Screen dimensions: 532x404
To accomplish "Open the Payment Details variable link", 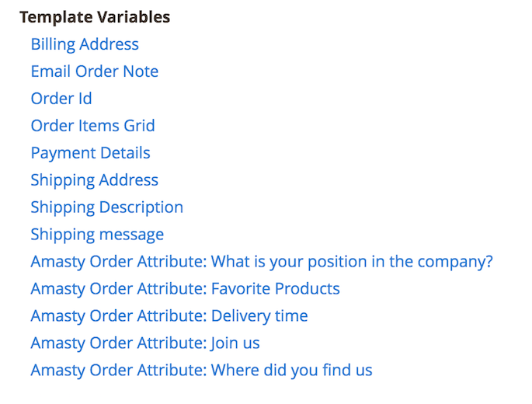I will tap(90, 153).
